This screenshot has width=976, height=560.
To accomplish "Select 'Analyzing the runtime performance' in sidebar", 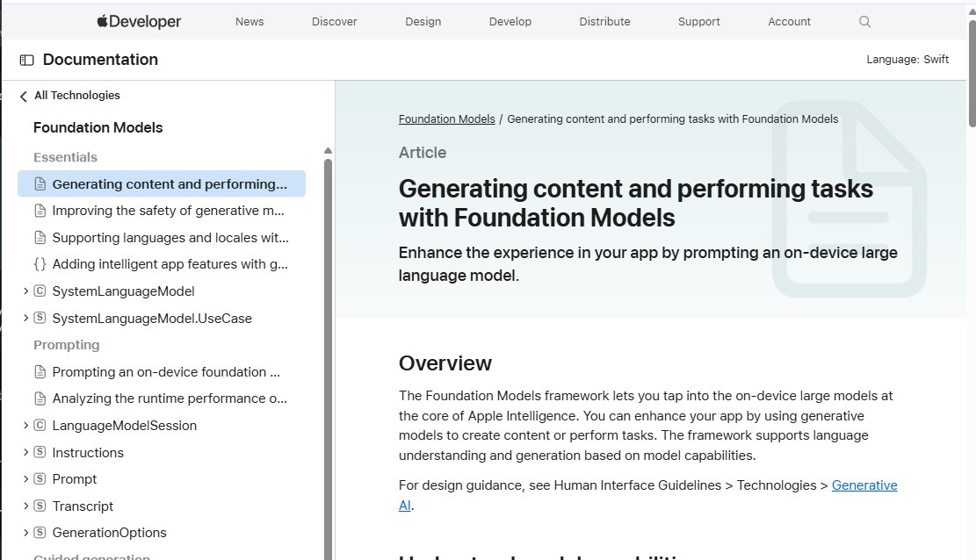I will coord(167,398).
